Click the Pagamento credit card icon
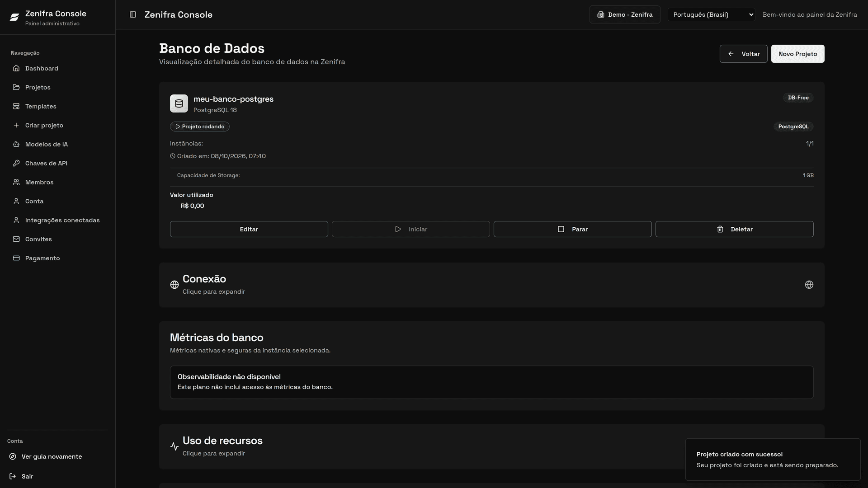The height and width of the screenshot is (488, 868). click(16, 258)
